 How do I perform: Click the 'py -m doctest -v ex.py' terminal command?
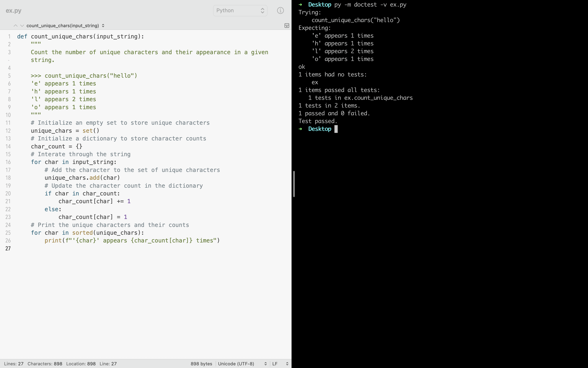[370, 5]
